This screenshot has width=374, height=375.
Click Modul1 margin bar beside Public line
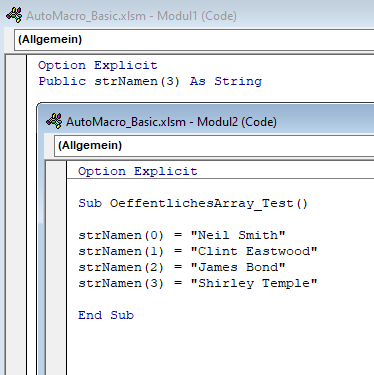16,81
